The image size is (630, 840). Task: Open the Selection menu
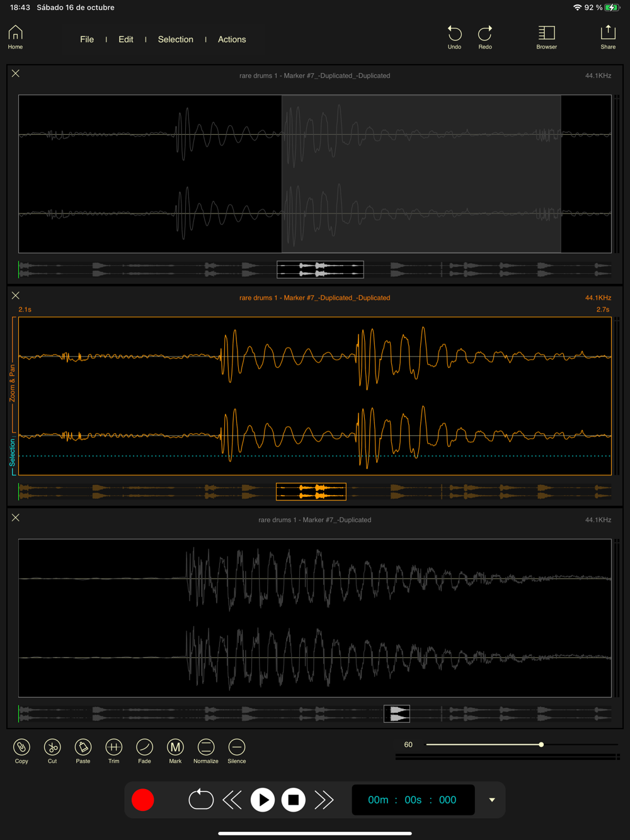[x=175, y=39]
